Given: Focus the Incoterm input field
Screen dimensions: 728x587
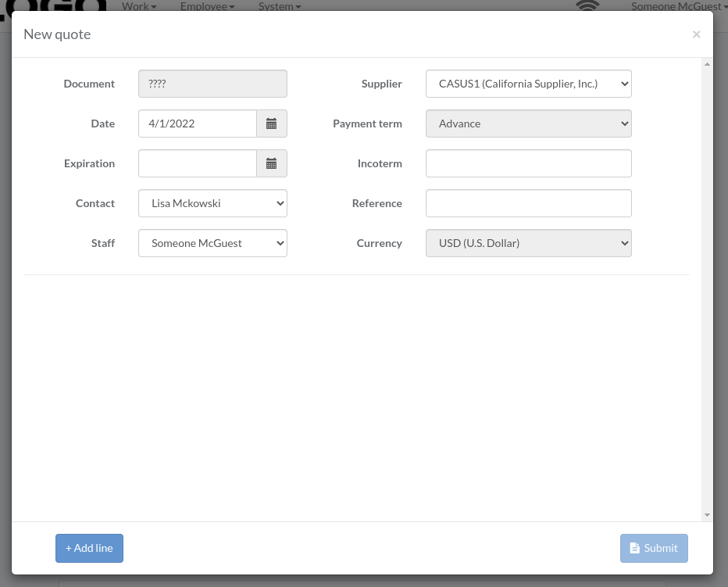Looking at the screenshot, I should 528,163.
